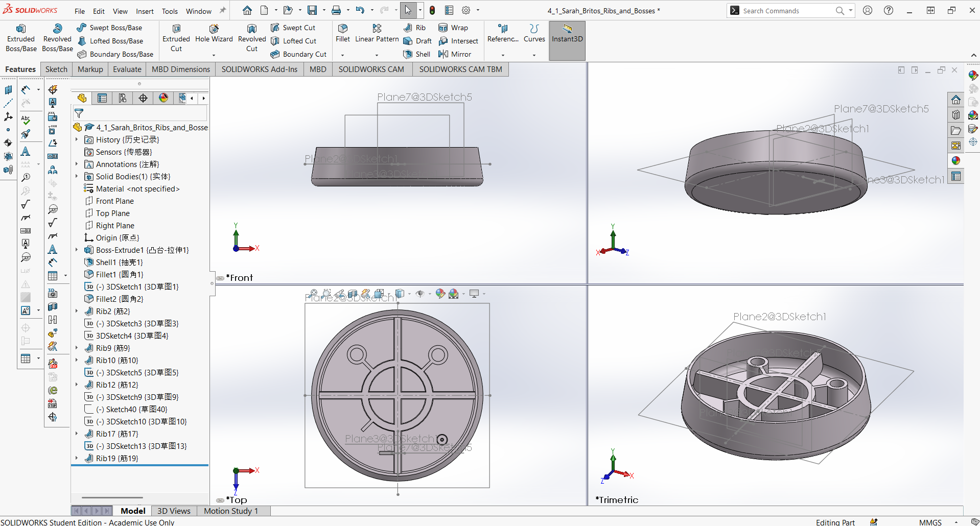Image resolution: width=980 pixels, height=526 pixels.
Task: Click the feature tree horizontal scrollbar
Action: point(112,497)
